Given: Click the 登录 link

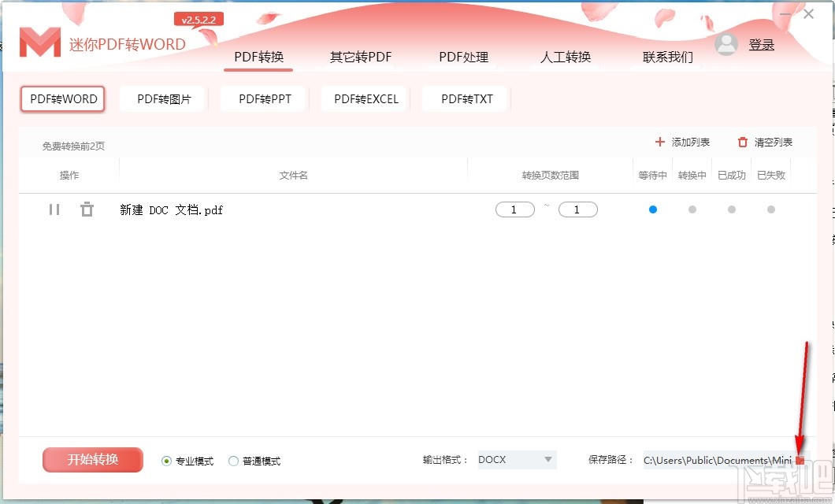Looking at the screenshot, I should (x=763, y=45).
